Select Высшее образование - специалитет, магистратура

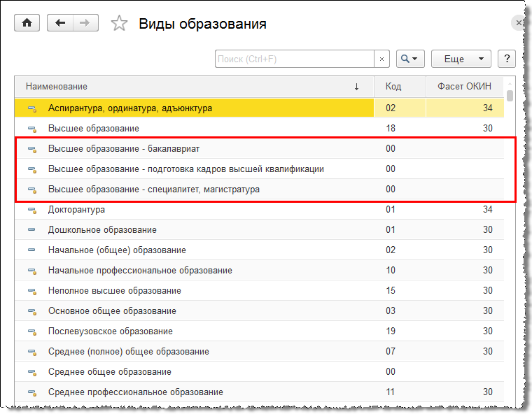tap(260, 190)
